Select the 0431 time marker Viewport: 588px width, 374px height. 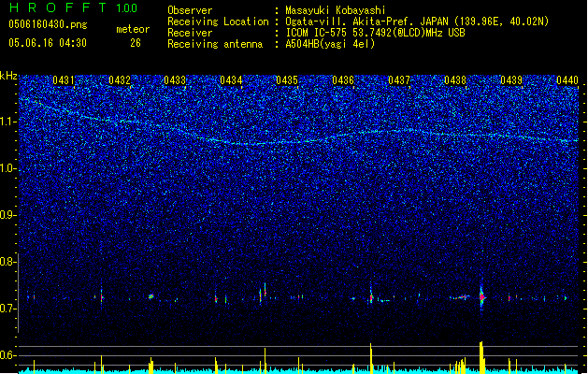64,79
